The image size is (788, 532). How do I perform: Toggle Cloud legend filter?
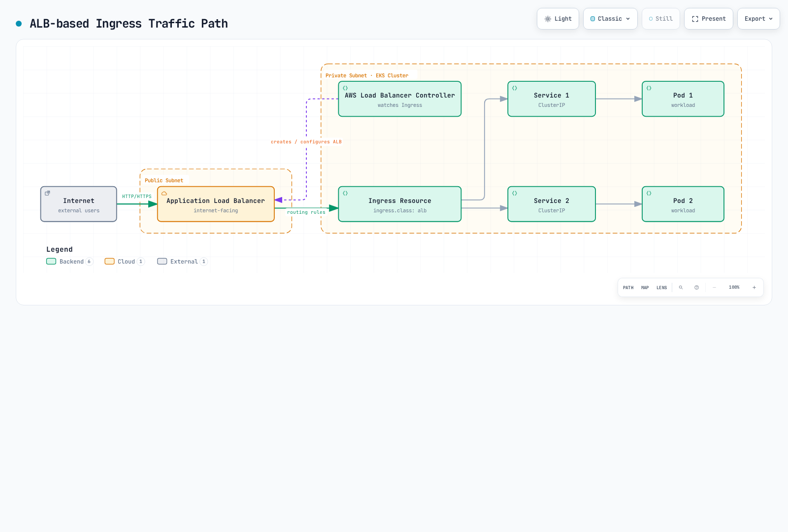point(125,262)
